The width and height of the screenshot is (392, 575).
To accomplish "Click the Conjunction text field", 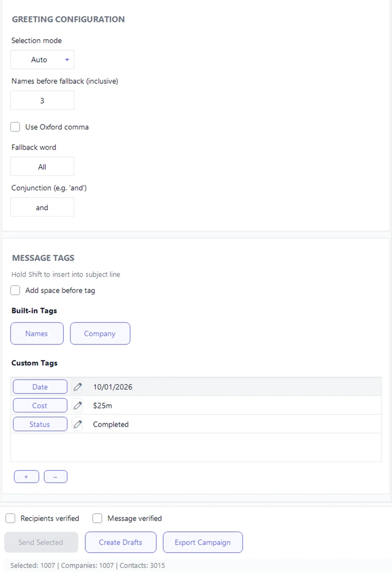I will [42, 208].
